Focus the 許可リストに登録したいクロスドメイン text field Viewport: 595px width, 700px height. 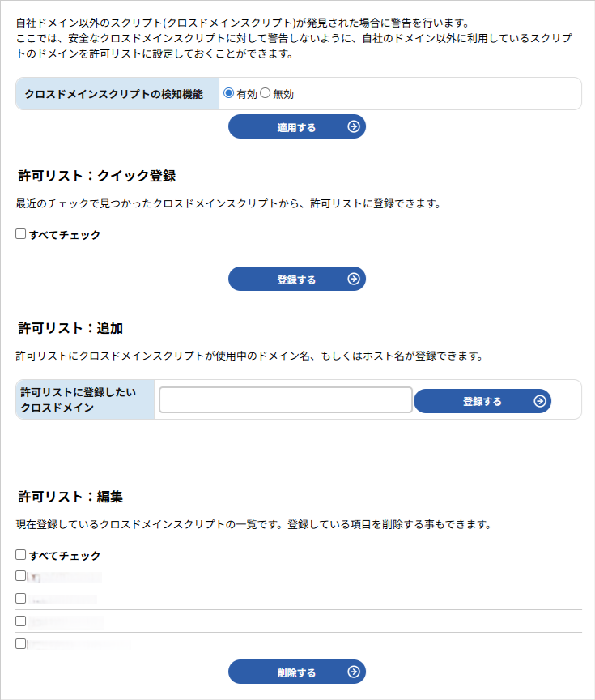(286, 400)
